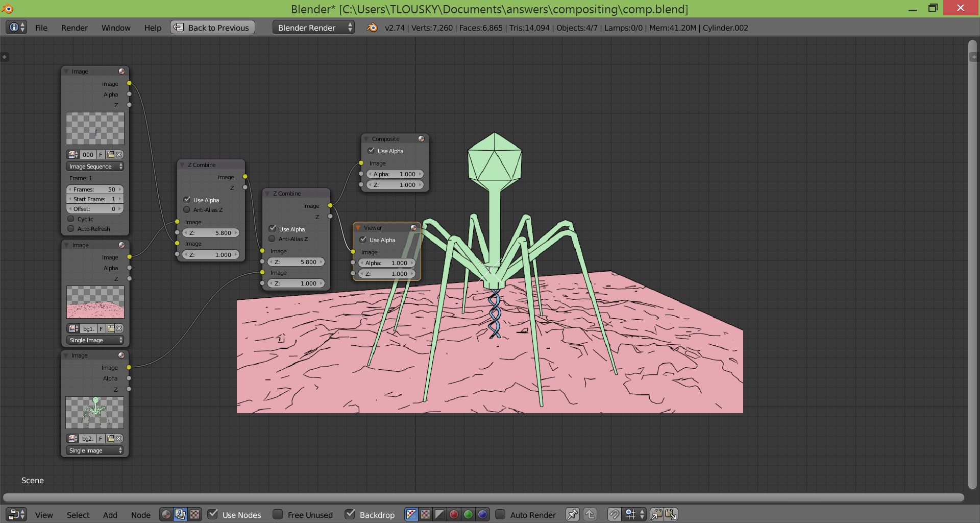
Task: Click the pin node tree icon
Action: coord(572,514)
